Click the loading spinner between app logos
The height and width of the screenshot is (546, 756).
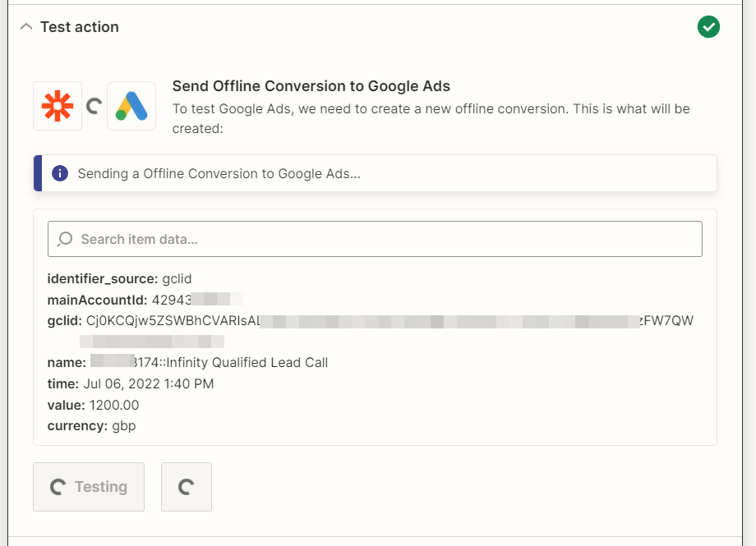(94, 106)
